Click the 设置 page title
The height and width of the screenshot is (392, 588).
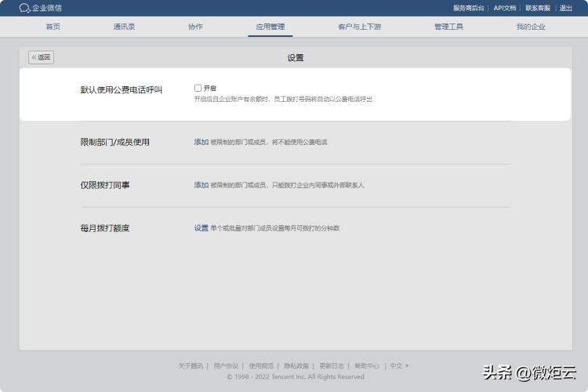[x=296, y=58]
